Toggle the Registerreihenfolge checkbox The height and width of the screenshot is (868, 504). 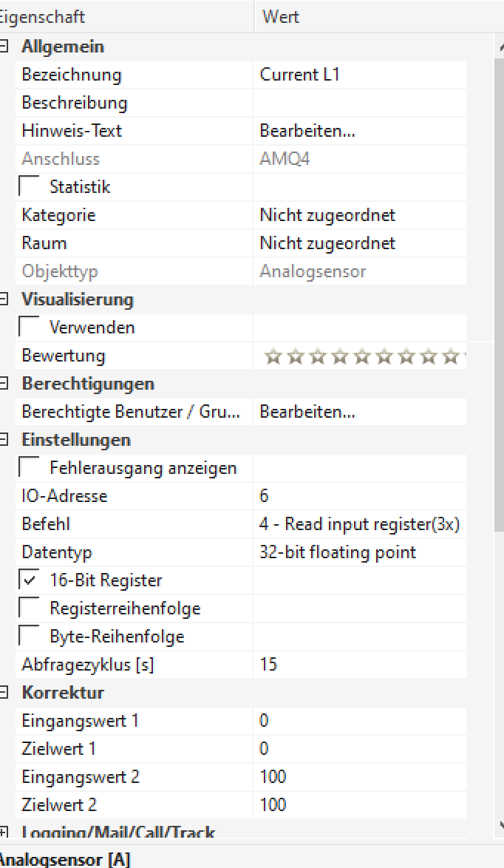pos(30,608)
